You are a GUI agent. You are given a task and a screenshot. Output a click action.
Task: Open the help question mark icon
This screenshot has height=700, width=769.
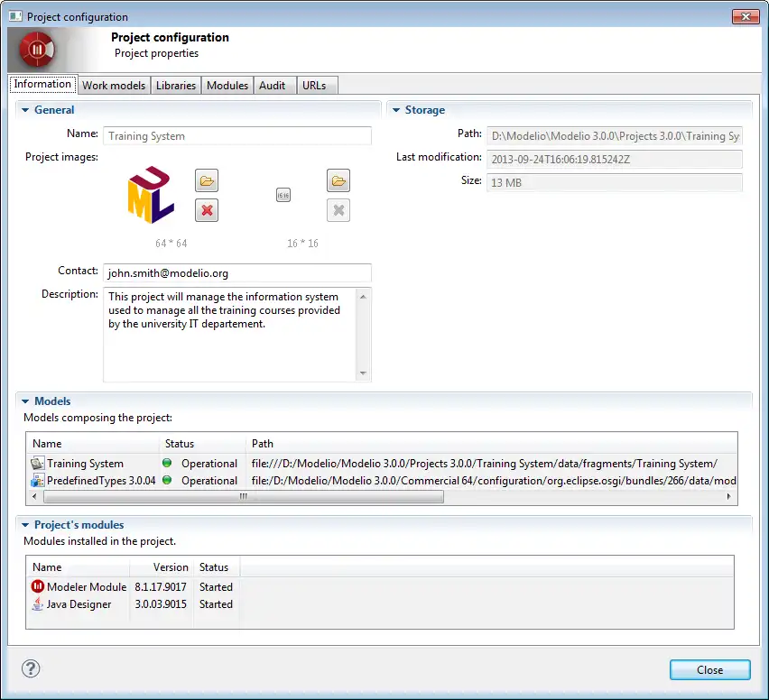(x=31, y=668)
